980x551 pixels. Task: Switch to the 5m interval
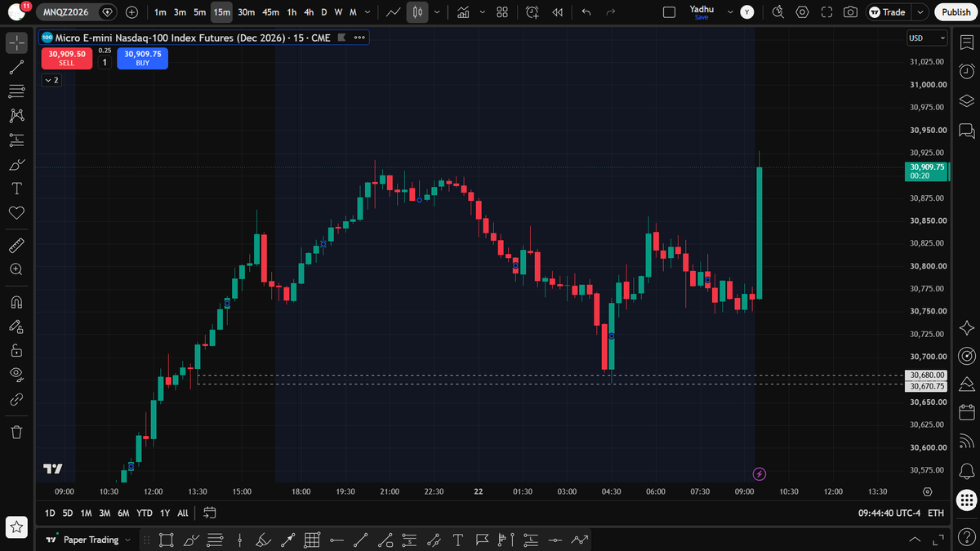[200, 12]
